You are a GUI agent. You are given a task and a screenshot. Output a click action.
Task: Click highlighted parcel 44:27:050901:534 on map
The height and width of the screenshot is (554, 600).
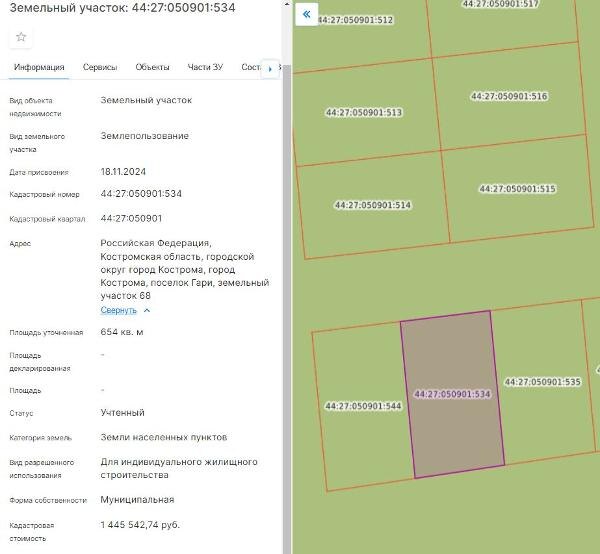(x=452, y=394)
